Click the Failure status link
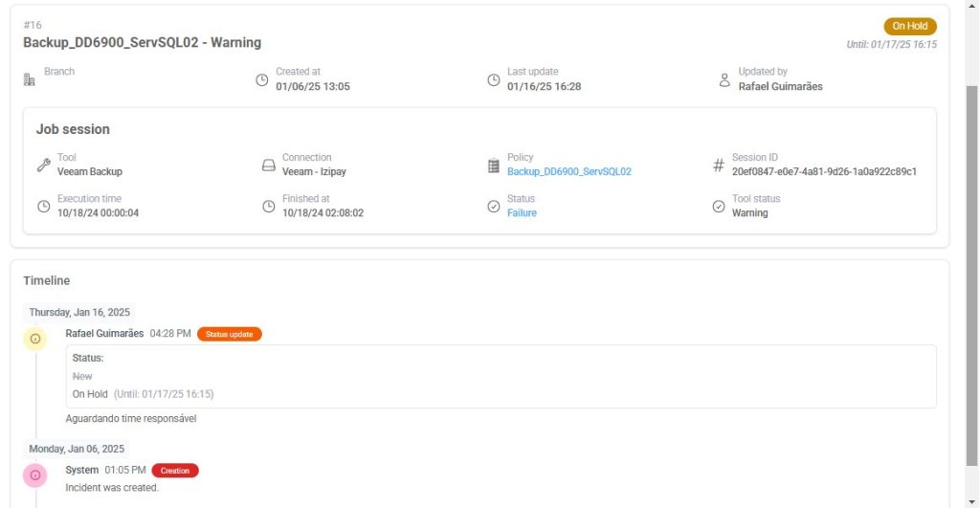Image resolution: width=980 pixels, height=508 pixels. (x=522, y=213)
